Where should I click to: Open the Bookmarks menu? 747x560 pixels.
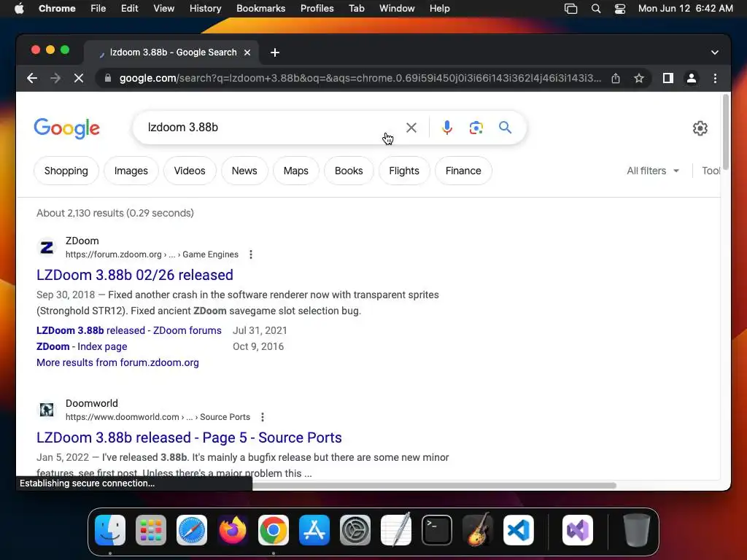click(x=260, y=9)
